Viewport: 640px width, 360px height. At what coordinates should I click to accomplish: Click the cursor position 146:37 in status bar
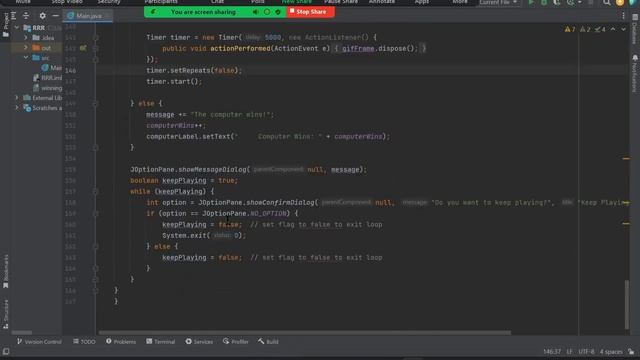552,351
